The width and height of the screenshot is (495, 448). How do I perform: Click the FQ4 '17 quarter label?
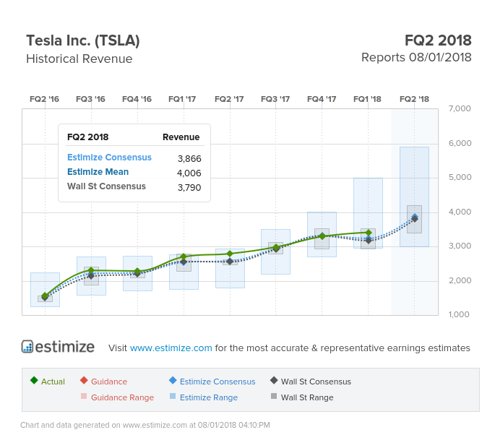point(322,99)
